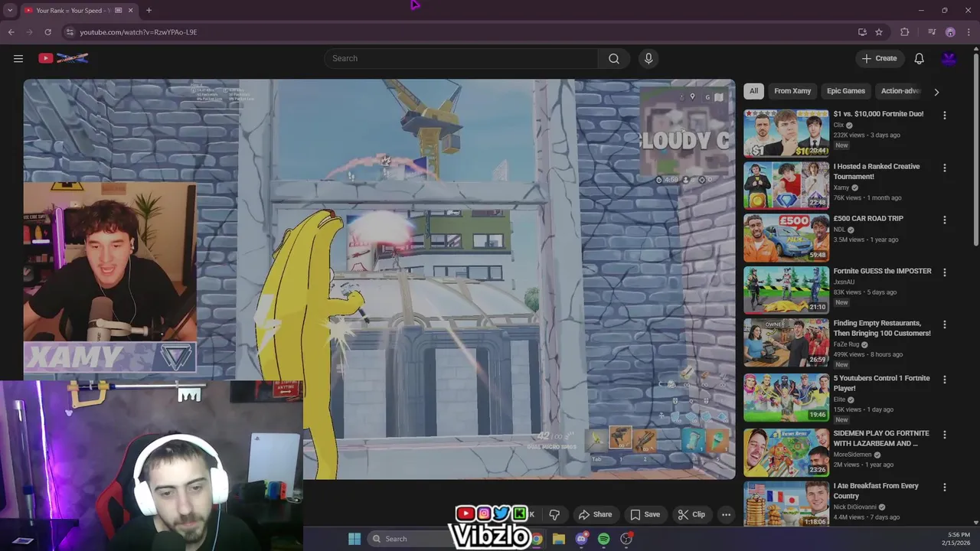Open options for £500 CAR ROAD TRIP
This screenshot has width=980, height=551.
944,220
